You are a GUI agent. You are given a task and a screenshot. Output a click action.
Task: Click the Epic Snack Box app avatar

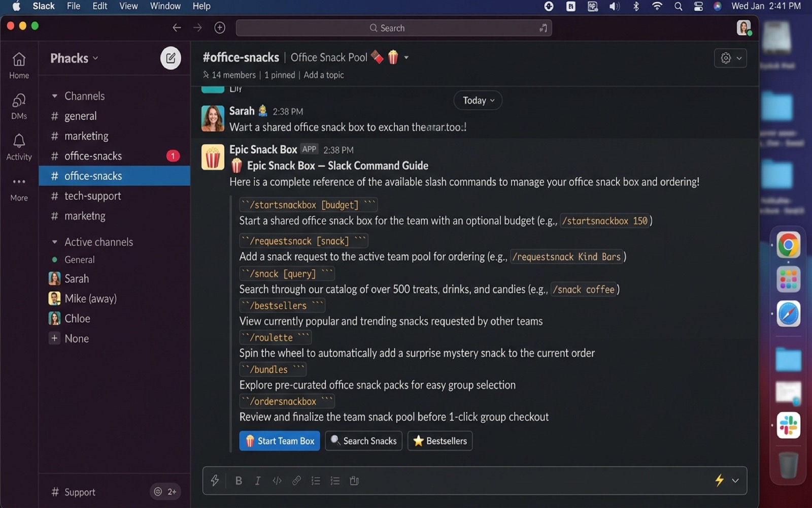(213, 157)
